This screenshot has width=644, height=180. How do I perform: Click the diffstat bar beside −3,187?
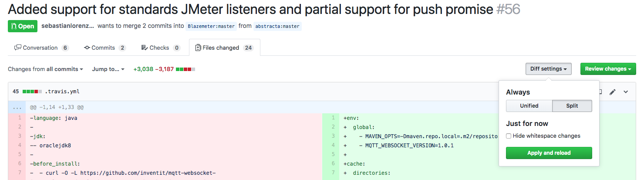pyautogui.click(x=185, y=69)
